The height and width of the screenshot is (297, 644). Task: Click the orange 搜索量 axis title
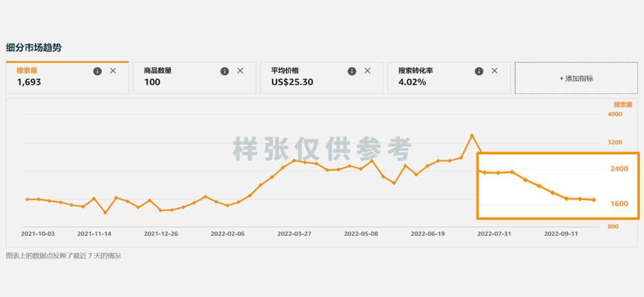pos(623,105)
